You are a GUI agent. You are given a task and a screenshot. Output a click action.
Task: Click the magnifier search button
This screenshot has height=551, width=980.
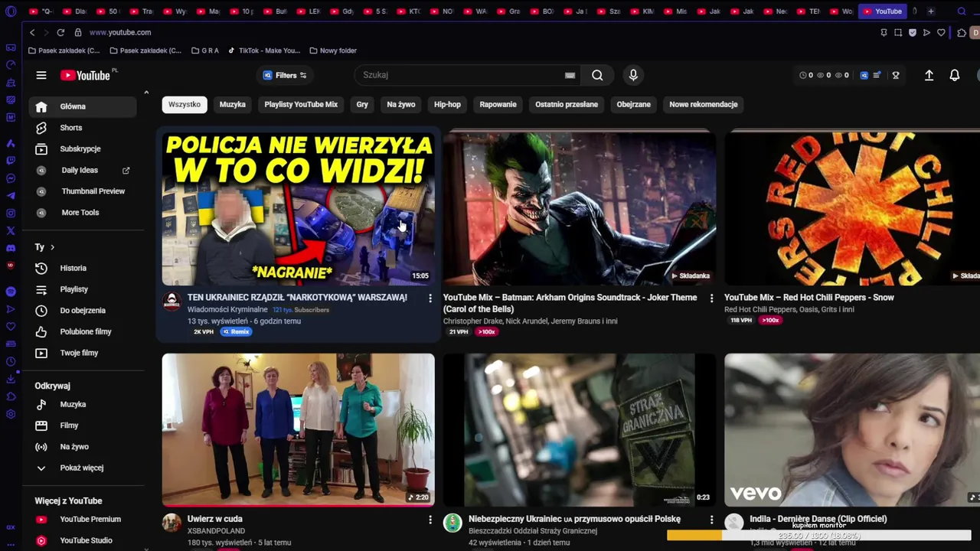pyautogui.click(x=597, y=75)
